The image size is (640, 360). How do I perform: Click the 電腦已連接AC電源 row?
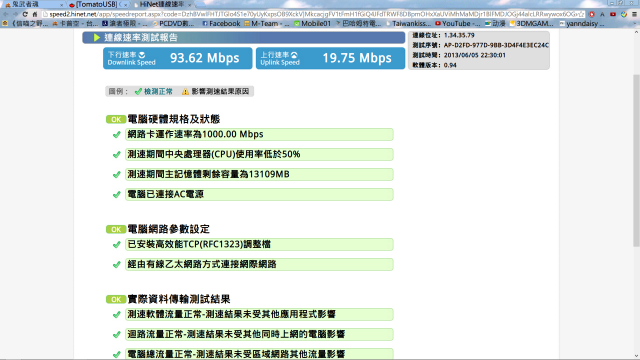259,194
